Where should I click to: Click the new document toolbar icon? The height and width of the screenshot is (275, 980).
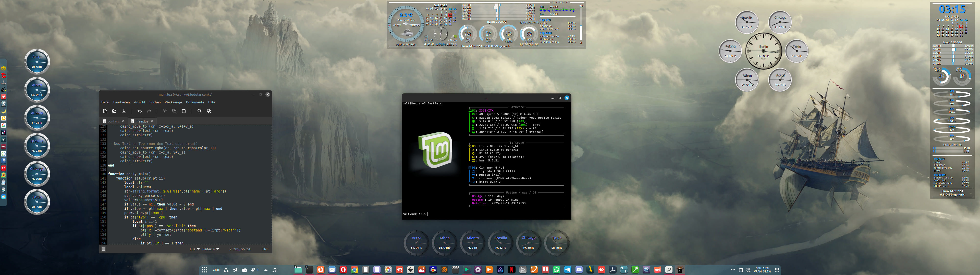point(105,111)
